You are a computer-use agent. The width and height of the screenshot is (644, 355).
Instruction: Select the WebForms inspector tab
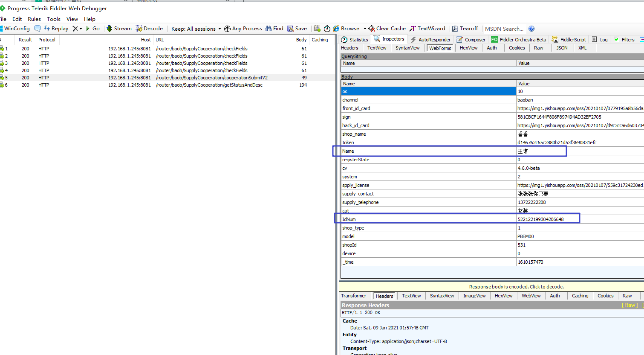click(440, 48)
